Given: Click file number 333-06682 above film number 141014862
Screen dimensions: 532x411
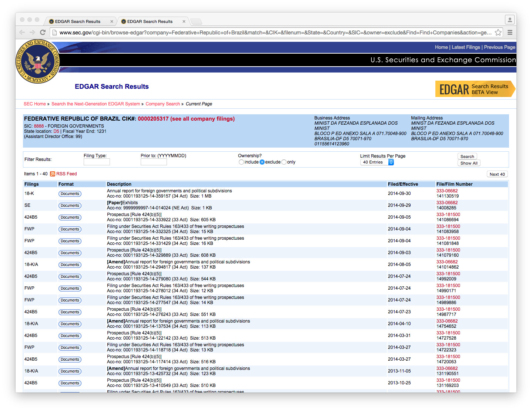Looking at the screenshot, I should (x=447, y=262).
